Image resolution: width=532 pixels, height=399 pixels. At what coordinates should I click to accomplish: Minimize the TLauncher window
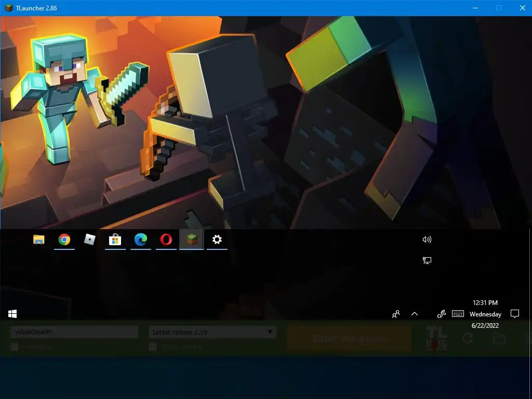475,8
